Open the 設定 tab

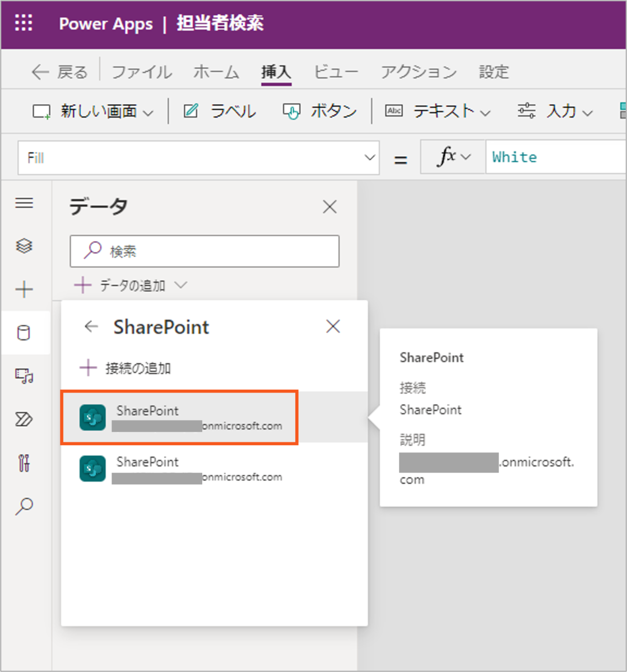pos(494,72)
